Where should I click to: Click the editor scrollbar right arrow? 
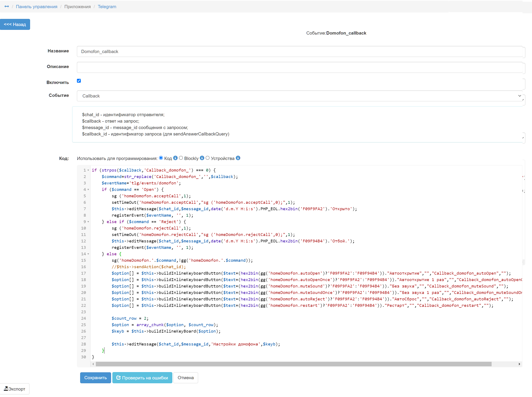pyautogui.click(x=519, y=364)
